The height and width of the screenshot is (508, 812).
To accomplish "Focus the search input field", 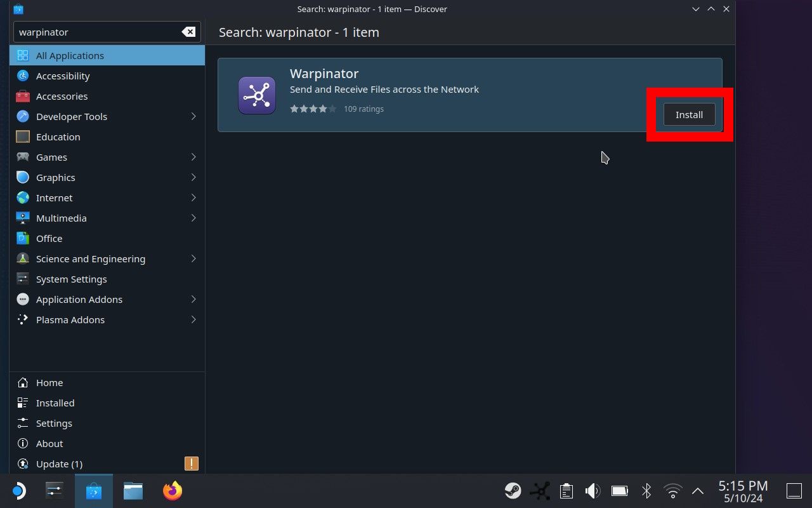I will coord(107,32).
